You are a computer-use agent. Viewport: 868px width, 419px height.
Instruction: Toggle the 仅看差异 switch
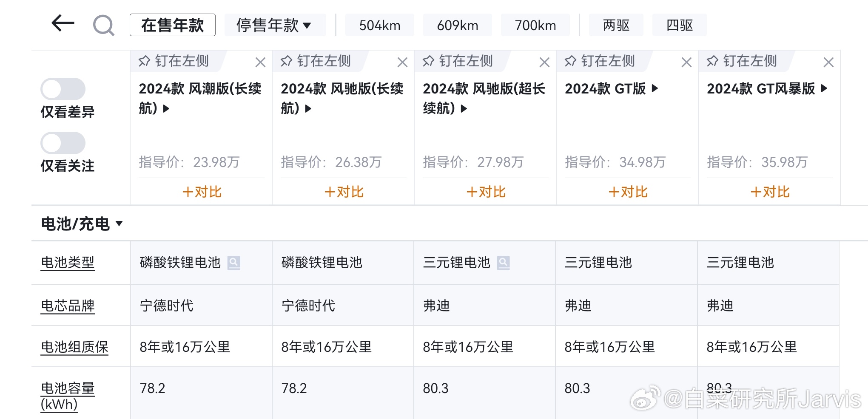[63, 89]
